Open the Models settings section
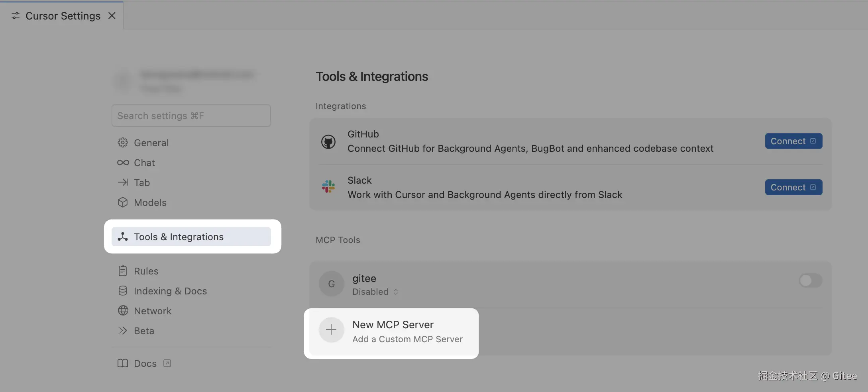Screen dimensions: 868x392 191,202
